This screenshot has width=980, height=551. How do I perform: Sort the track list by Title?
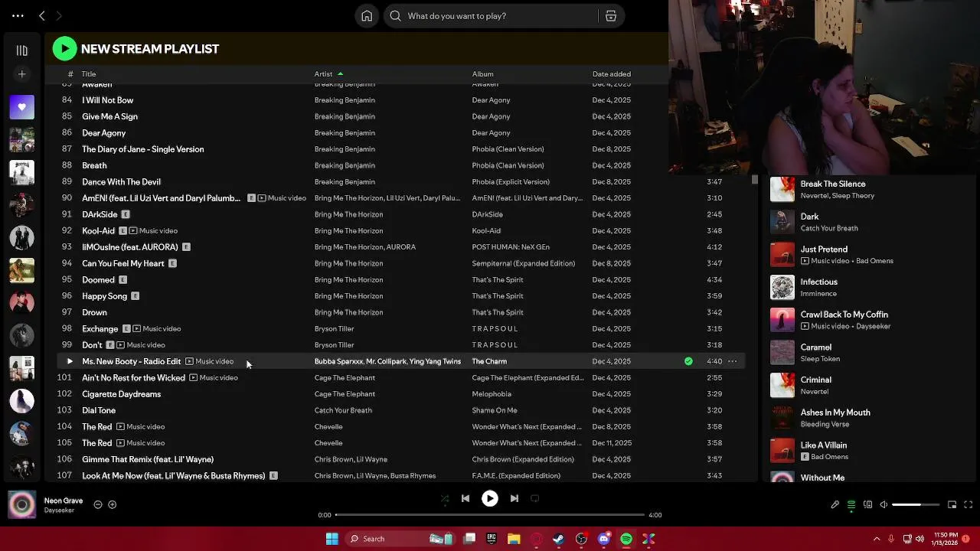(x=89, y=74)
